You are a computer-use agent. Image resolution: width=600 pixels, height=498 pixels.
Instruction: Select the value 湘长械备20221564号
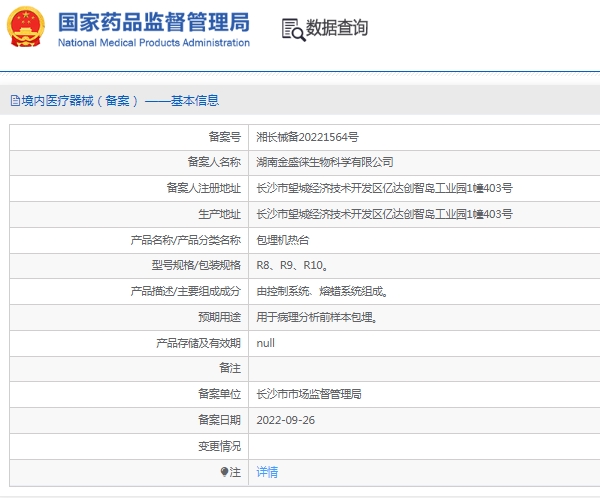pyautogui.click(x=307, y=137)
